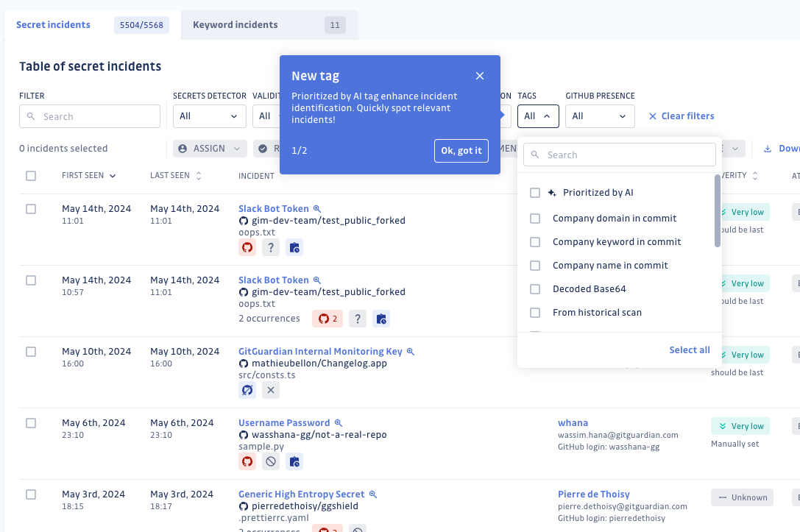Open GitGuardian Internal Monitoring Key incident
800x532 pixels.
(320, 352)
